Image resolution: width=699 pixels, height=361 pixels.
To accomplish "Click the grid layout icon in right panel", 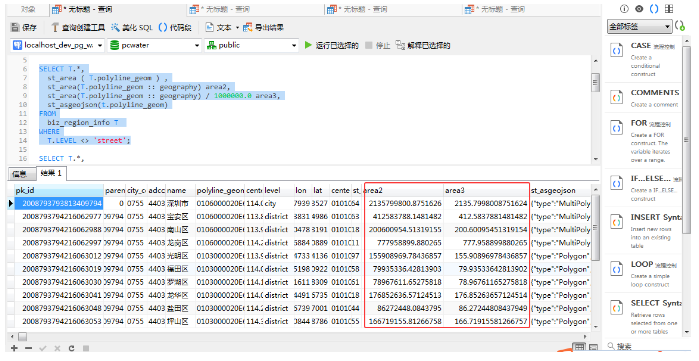I will pyautogui.click(x=669, y=9).
